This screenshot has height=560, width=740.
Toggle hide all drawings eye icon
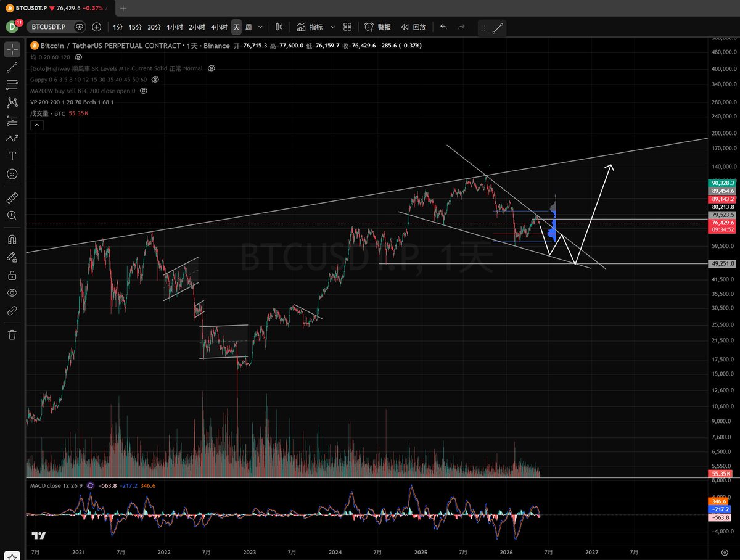pos(12,293)
